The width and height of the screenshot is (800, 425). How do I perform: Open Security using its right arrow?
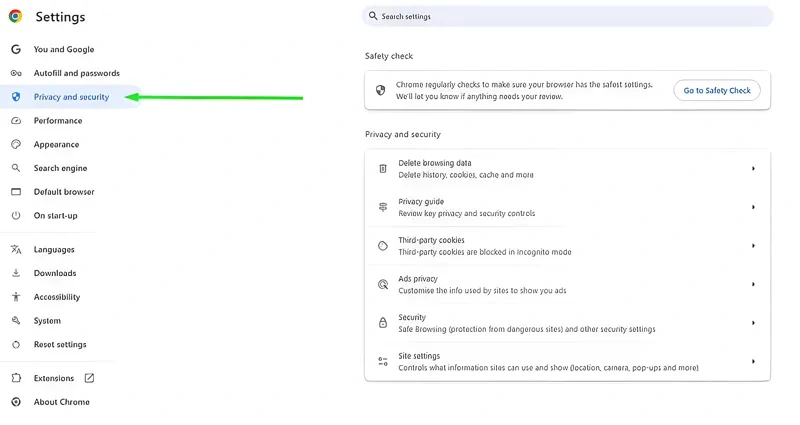753,323
